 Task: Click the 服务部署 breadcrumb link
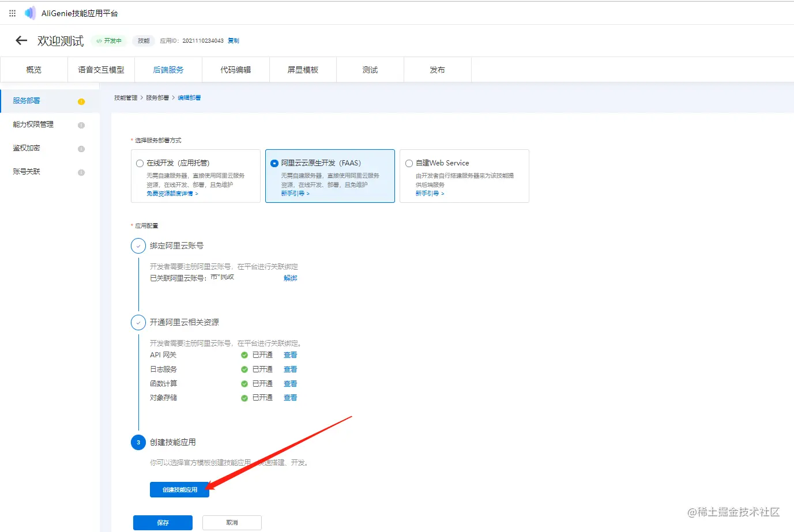click(x=157, y=98)
